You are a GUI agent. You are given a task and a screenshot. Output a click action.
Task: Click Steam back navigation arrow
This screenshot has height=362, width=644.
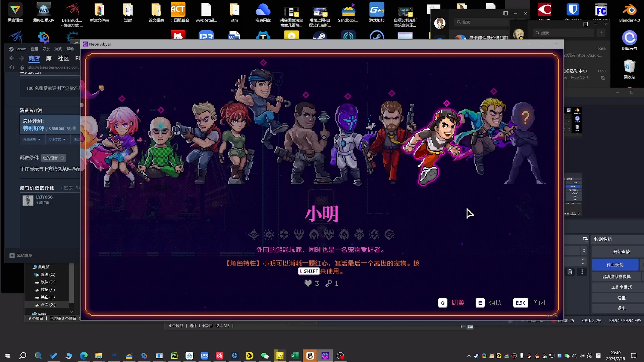12,58
